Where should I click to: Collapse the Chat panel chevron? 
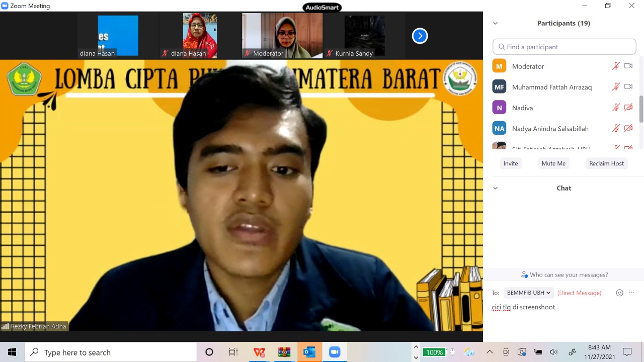pyautogui.click(x=496, y=188)
